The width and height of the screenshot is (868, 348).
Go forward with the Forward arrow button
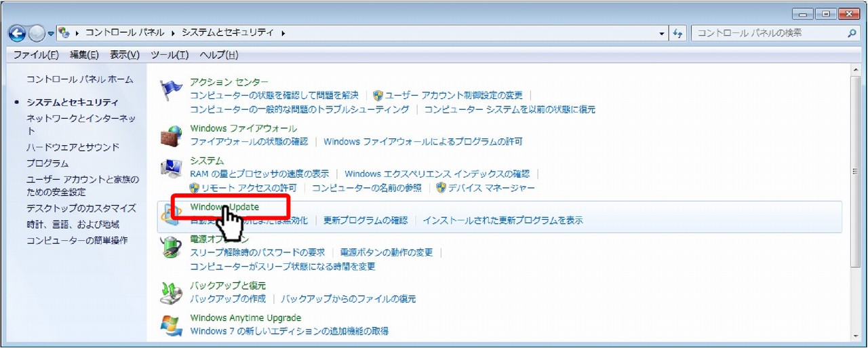37,33
